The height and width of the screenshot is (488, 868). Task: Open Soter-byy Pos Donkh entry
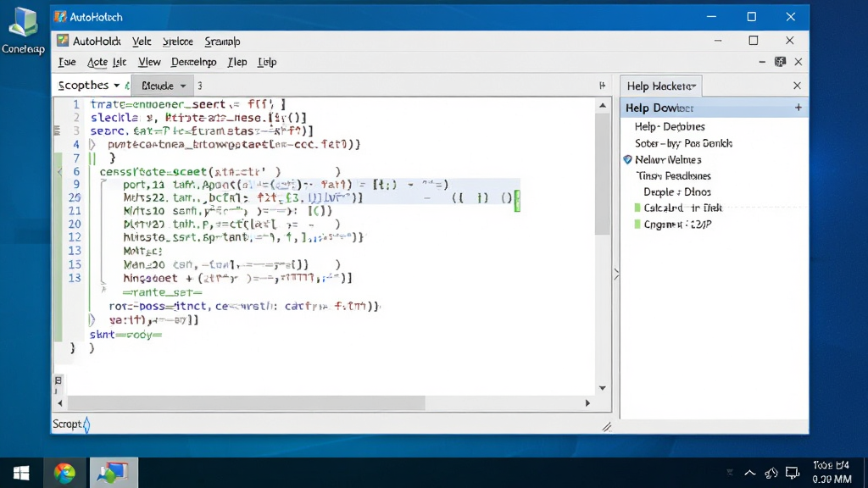684,143
